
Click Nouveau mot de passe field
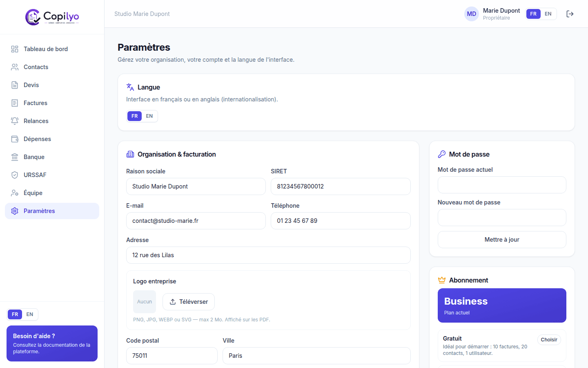coord(502,218)
